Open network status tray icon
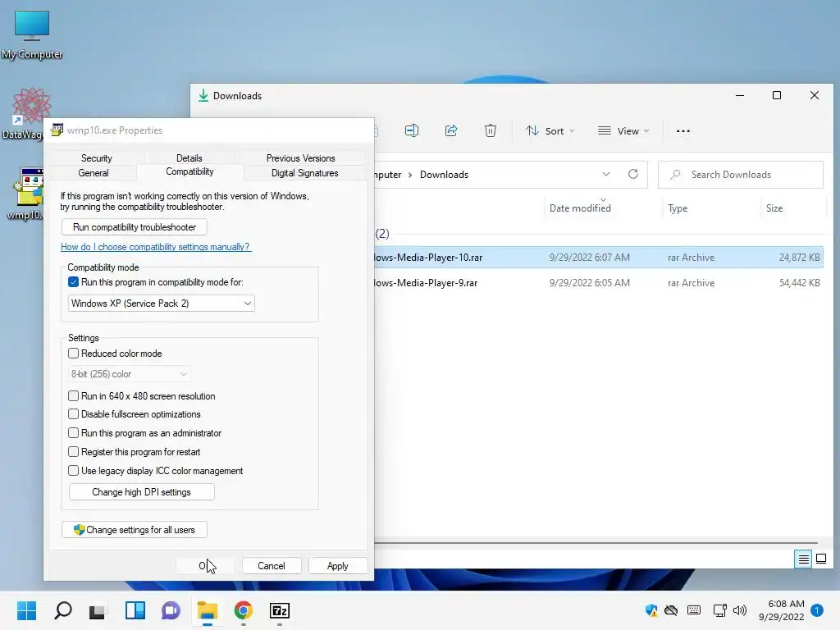The image size is (840, 630). pos(719,610)
